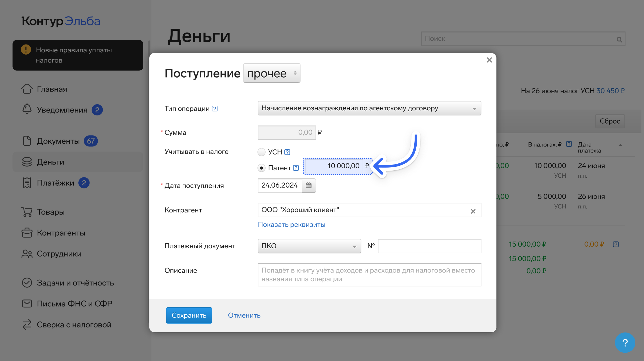Click the Сверка с налоговой arrows icon

[x=27, y=325]
